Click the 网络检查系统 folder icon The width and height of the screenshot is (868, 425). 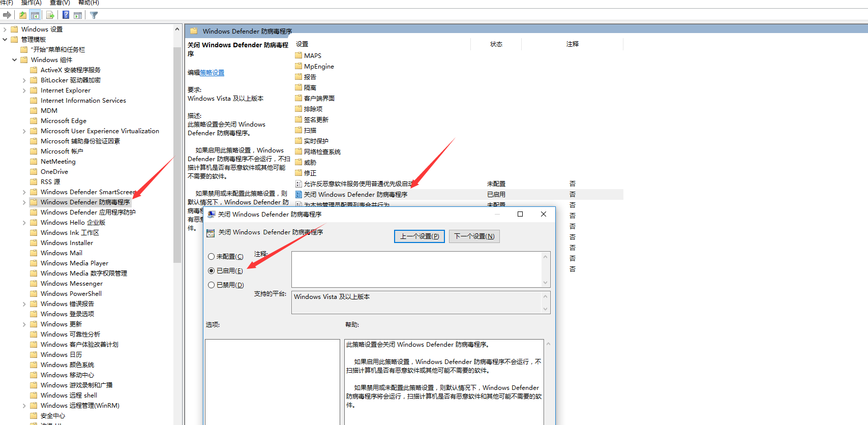point(299,151)
